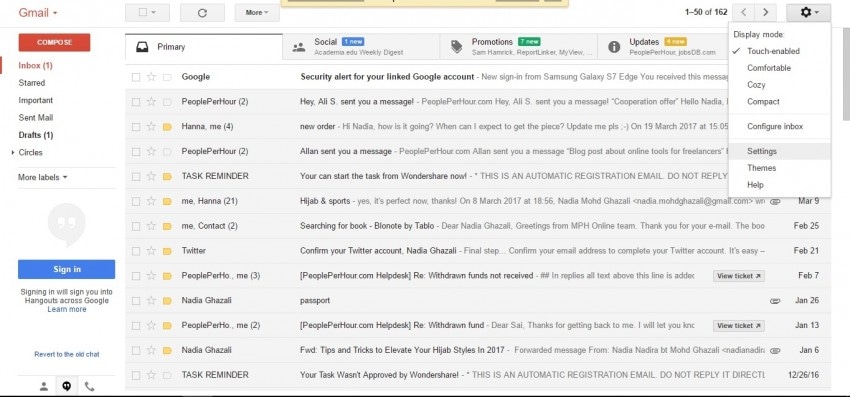850x397 pixels.
Task: Open the More actions dropdown
Action: coord(257,12)
